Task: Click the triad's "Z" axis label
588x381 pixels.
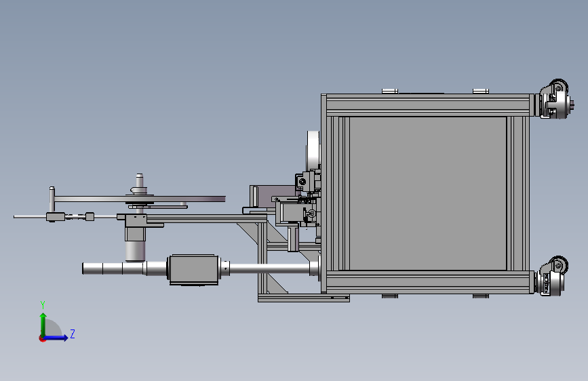Action: click(73, 334)
